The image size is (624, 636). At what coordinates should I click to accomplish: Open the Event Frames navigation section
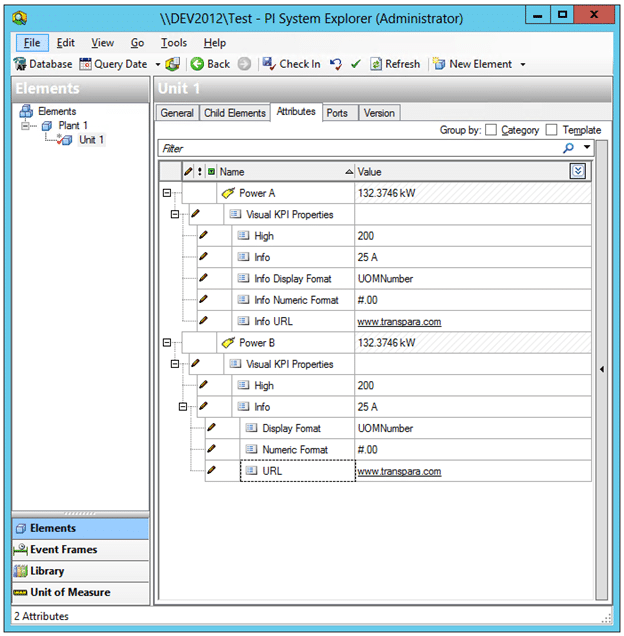[63, 549]
